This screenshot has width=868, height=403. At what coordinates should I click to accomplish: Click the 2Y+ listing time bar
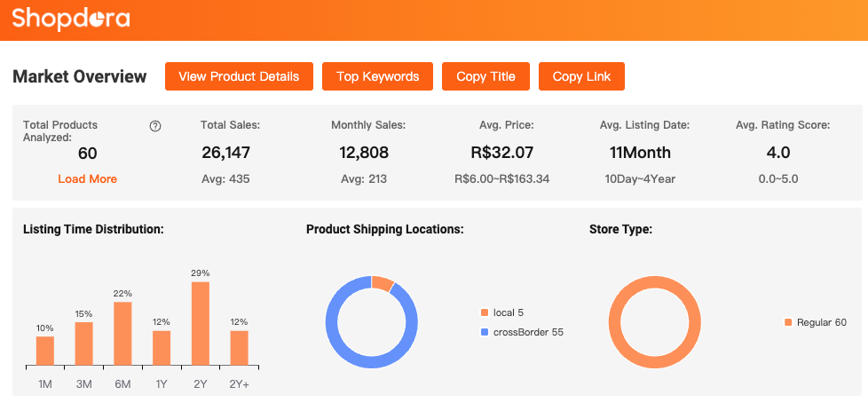(x=240, y=349)
